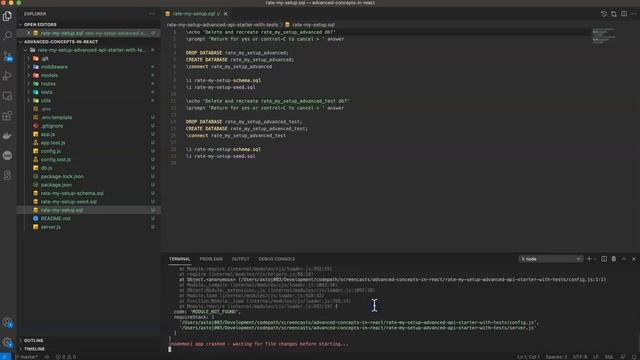The width and height of the screenshot is (640, 360).
Task: Close the terminal panel
Action: click(634, 259)
